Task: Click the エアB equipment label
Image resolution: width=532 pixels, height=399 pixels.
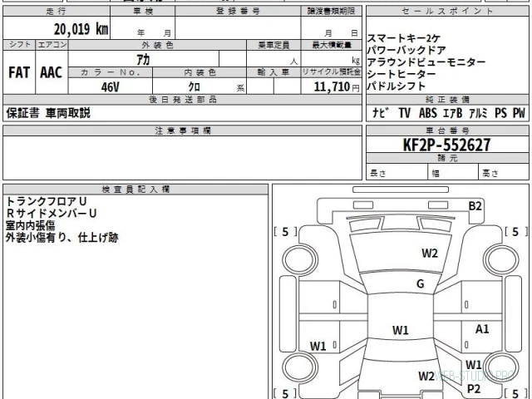Action: (453, 113)
